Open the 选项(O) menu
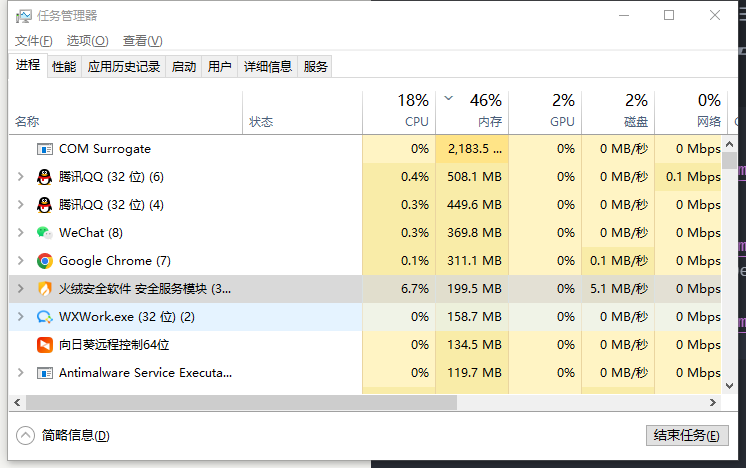The image size is (746, 468). (x=88, y=41)
